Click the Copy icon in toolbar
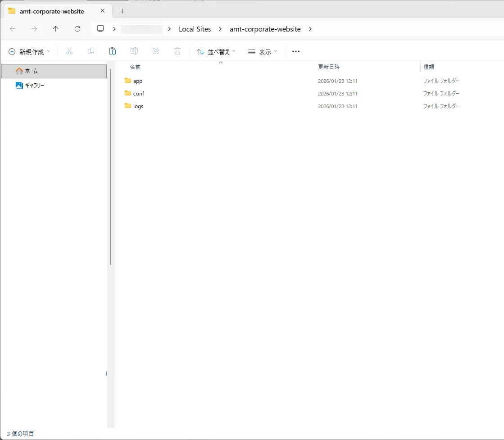This screenshot has width=504, height=440. coord(91,51)
